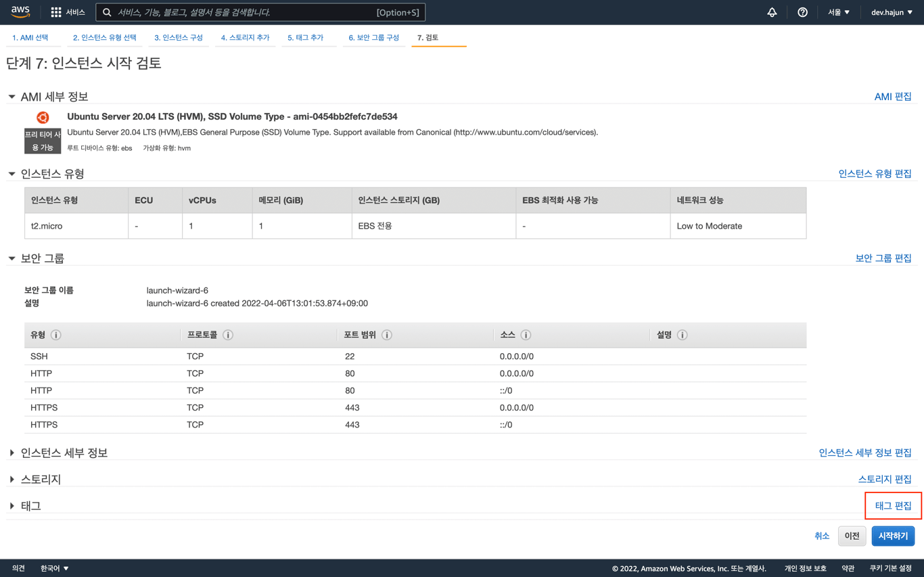Click the Ubuntu Server 20.04 LTS title
Viewport: 924px width, 577px height.
tap(232, 116)
